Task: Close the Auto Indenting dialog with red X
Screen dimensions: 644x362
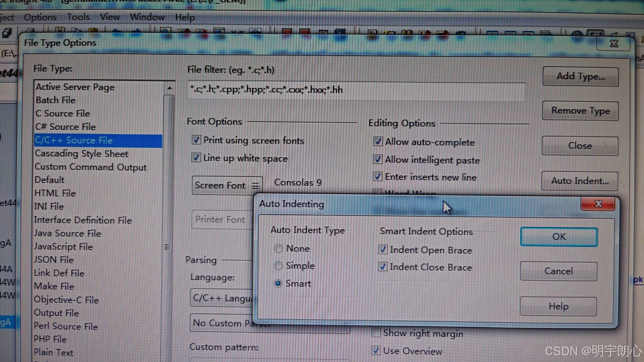Action: (x=598, y=203)
